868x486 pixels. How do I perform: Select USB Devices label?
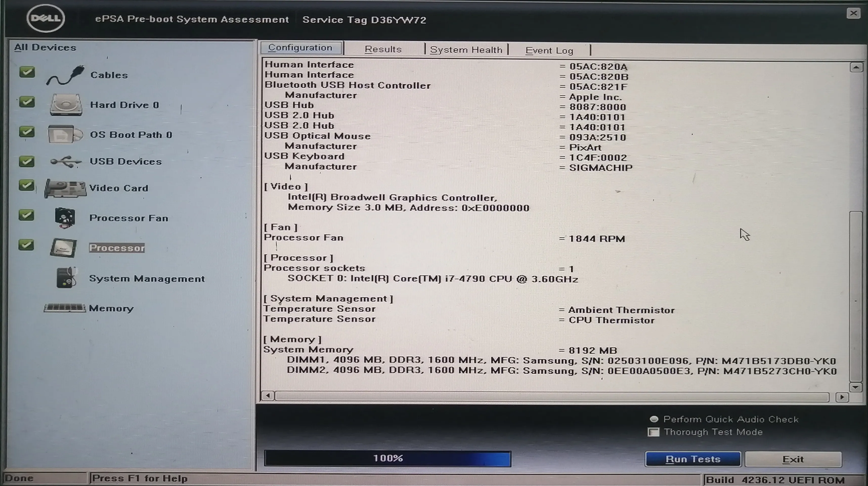tap(126, 161)
